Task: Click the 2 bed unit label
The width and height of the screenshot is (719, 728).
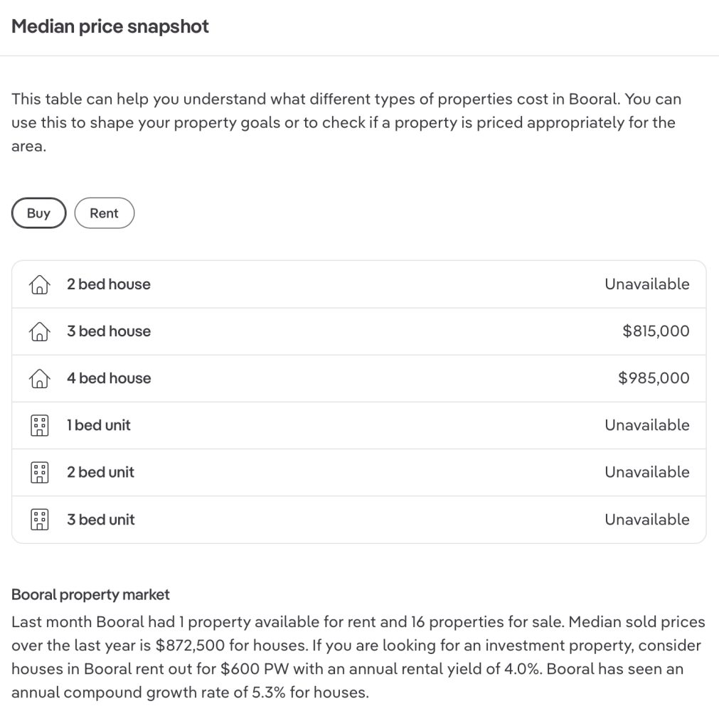Action: (x=100, y=472)
